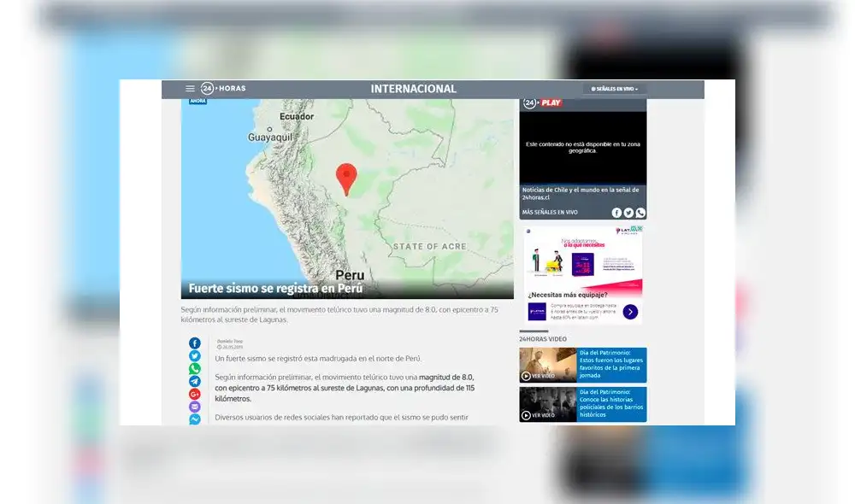Share via the Messenger icon
Image resolution: width=855 pixels, height=504 pixels.
[195, 418]
